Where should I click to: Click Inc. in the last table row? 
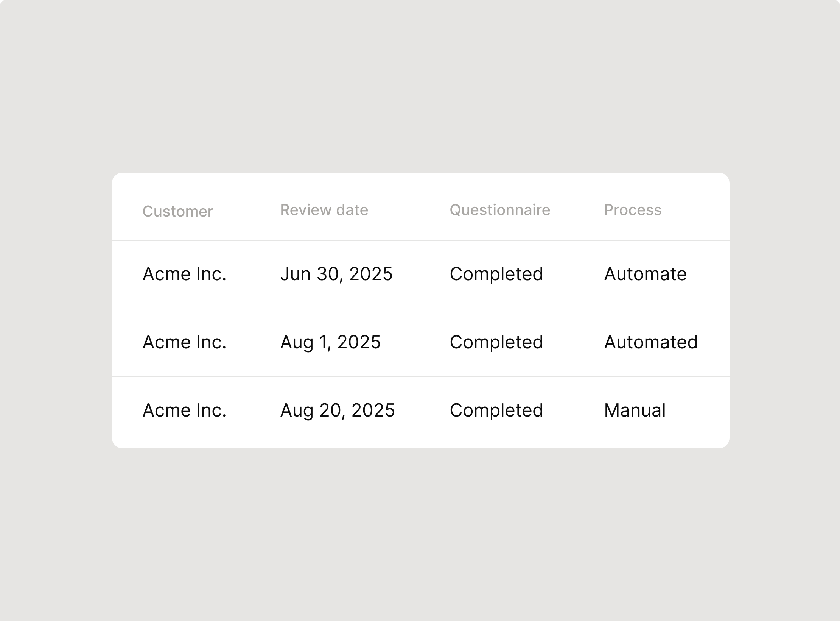[211, 410]
